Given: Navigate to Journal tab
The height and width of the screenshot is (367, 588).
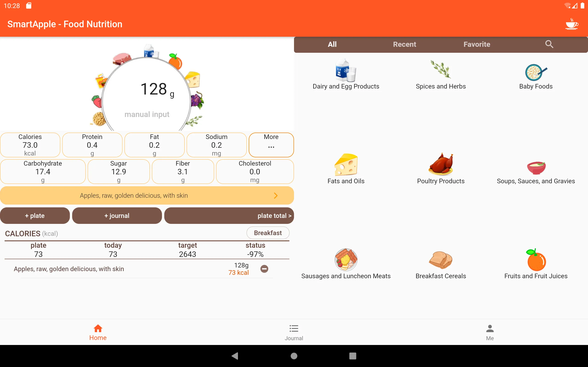Looking at the screenshot, I should click(294, 332).
